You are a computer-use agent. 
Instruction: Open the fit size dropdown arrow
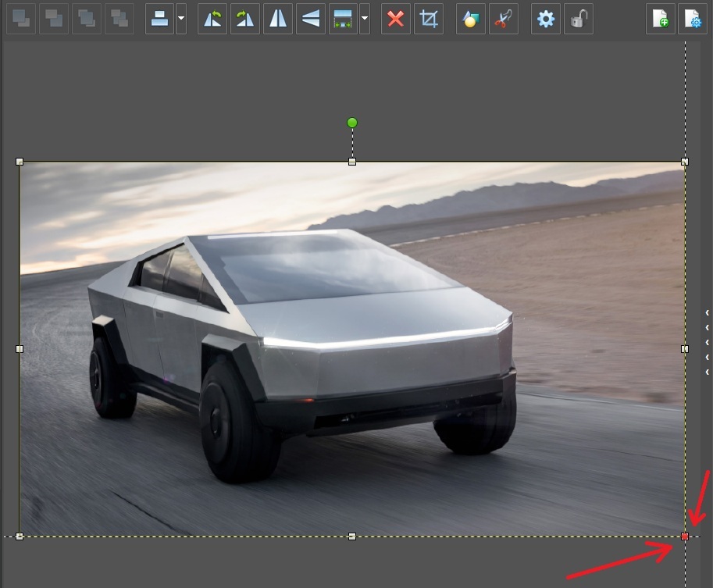coord(365,19)
